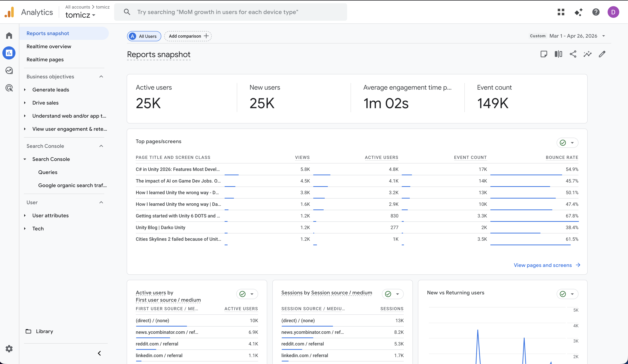Collapse the Business objectives section
The image size is (628, 364).
click(x=101, y=77)
